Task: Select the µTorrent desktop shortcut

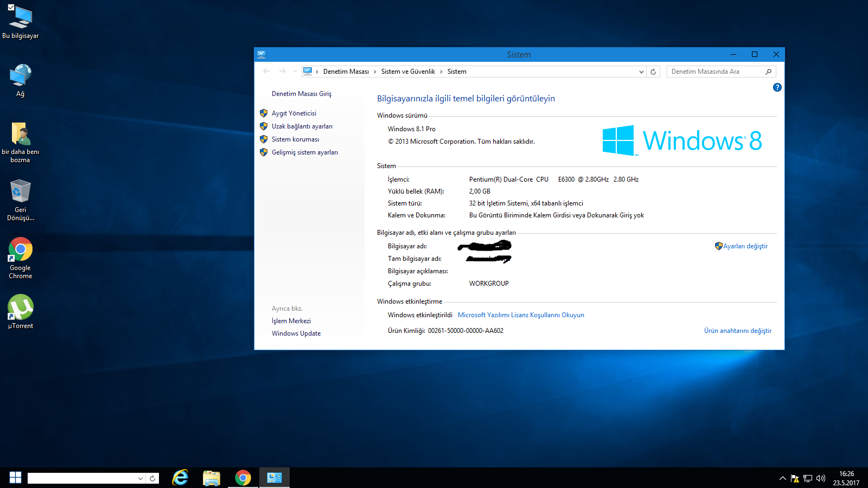Action: pos(20,312)
